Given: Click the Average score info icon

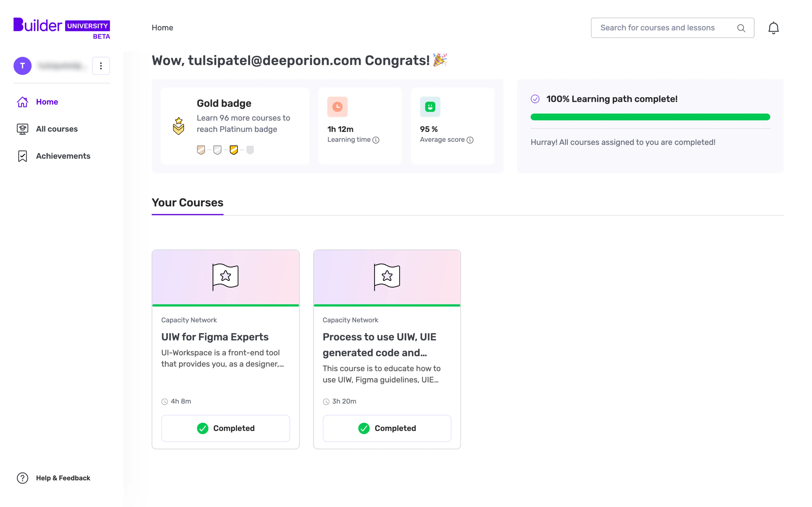Looking at the screenshot, I should (x=470, y=140).
